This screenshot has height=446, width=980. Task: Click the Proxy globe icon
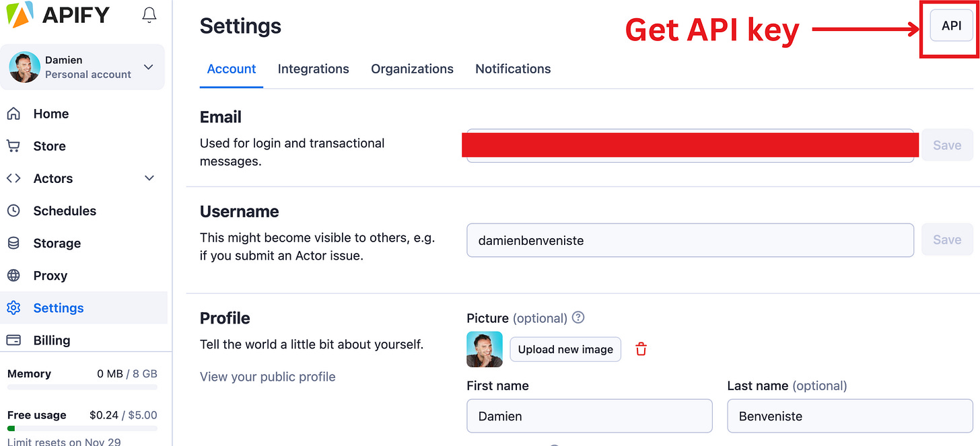click(13, 275)
